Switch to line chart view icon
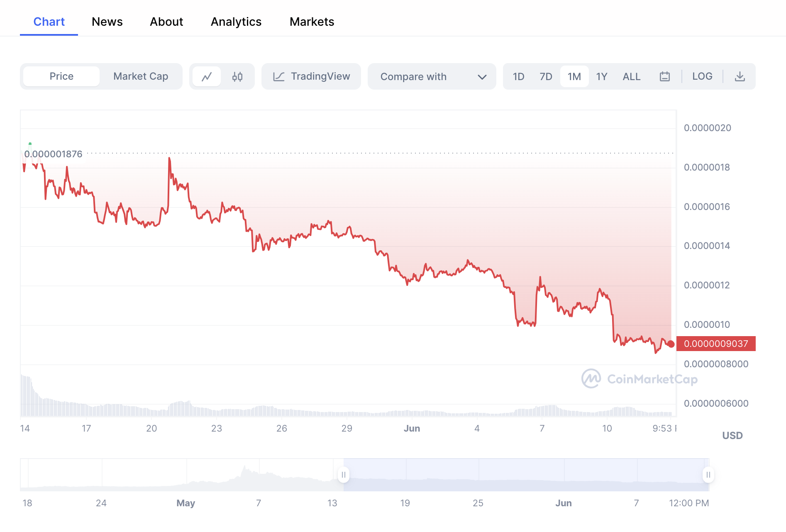This screenshot has height=532, width=786. tap(207, 77)
